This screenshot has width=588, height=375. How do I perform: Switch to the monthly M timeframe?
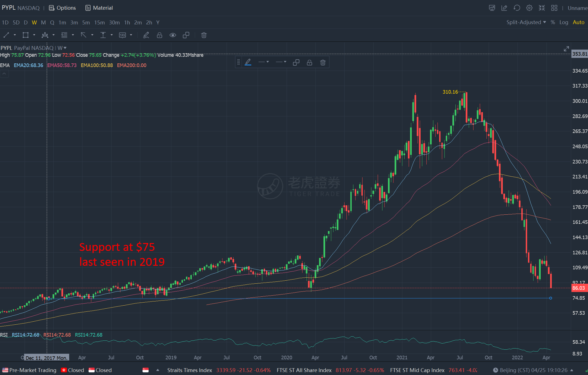click(43, 22)
